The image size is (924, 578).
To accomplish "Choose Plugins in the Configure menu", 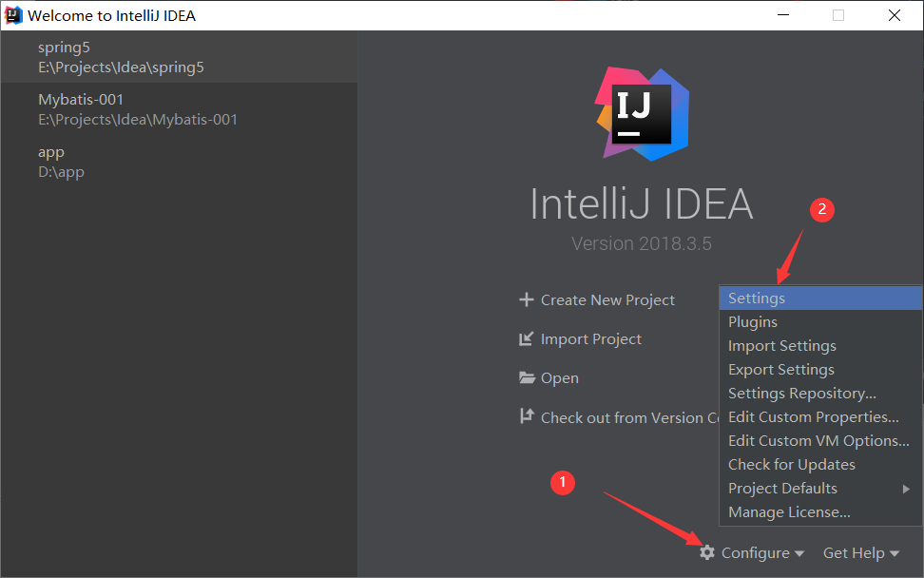I will coord(820,322).
